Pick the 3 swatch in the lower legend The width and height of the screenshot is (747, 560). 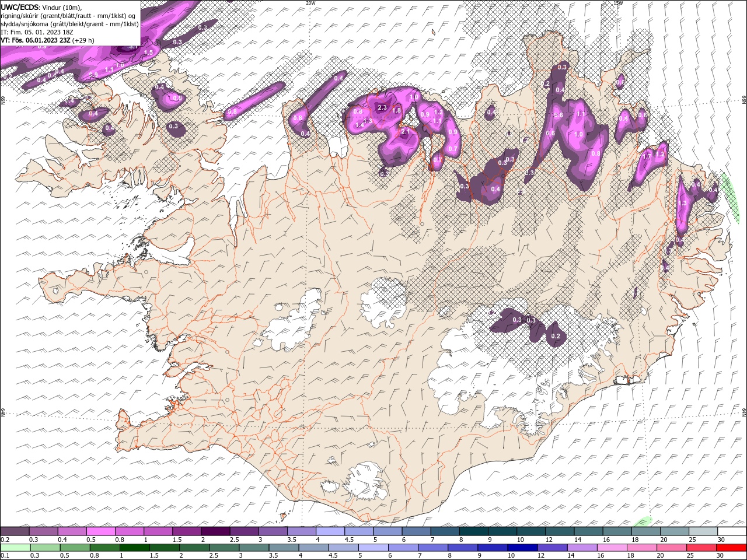point(253,548)
